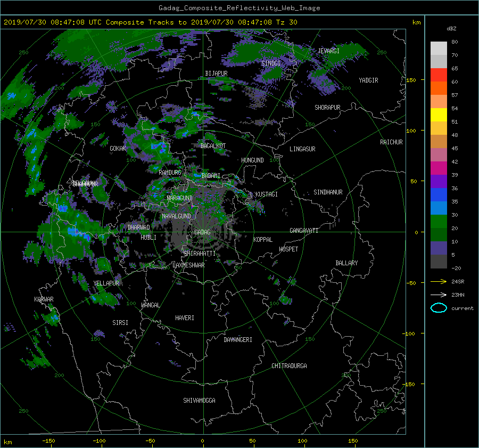The width and height of the screenshot is (479, 448).
Task: Click the BADAMI city label
Action: pyautogui.click(x=211, y=176)
